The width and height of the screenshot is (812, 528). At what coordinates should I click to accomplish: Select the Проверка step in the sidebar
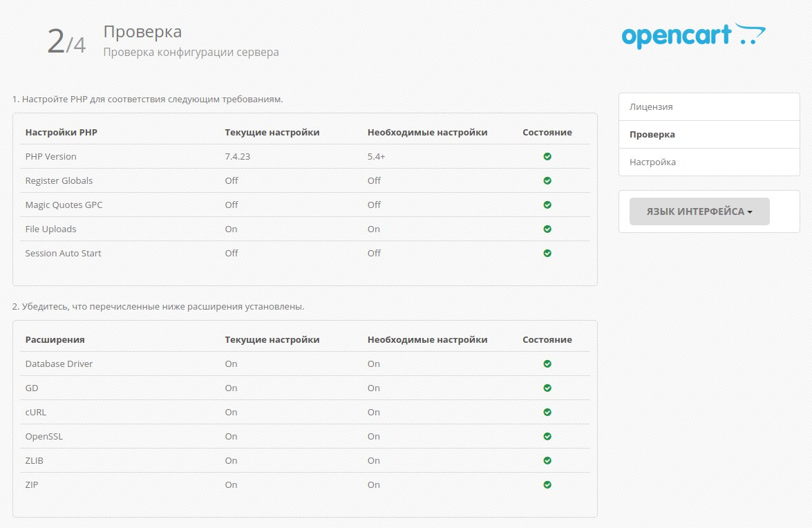[x=709, y=135]
